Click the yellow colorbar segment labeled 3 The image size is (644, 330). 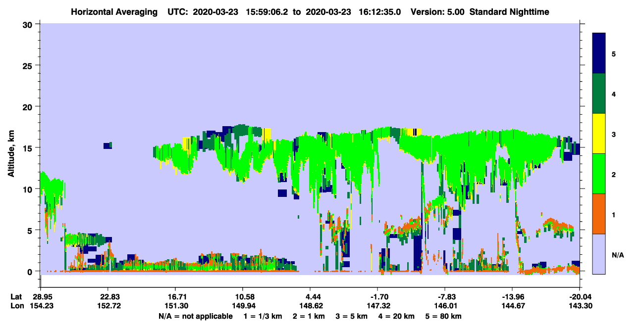(x=599, y=134)
